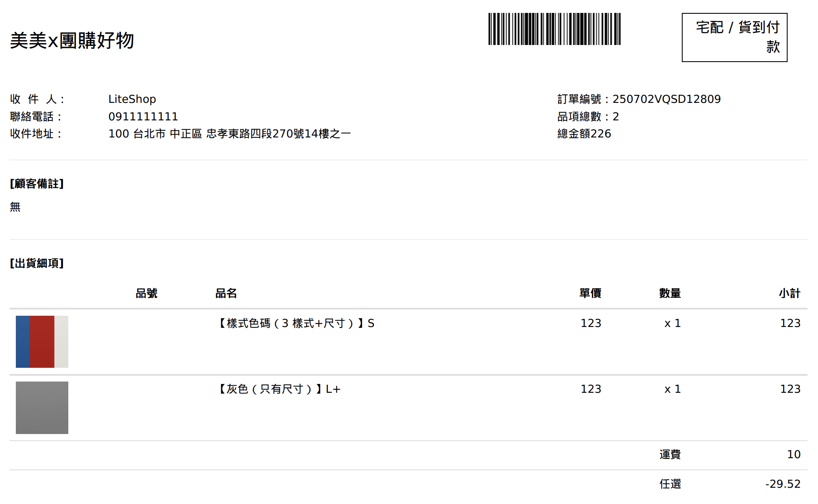The width and height of the screenshot is (818, 504).
Task: Click phone number 0911111111
Action: pyautogui.click(x=143, y=117)
